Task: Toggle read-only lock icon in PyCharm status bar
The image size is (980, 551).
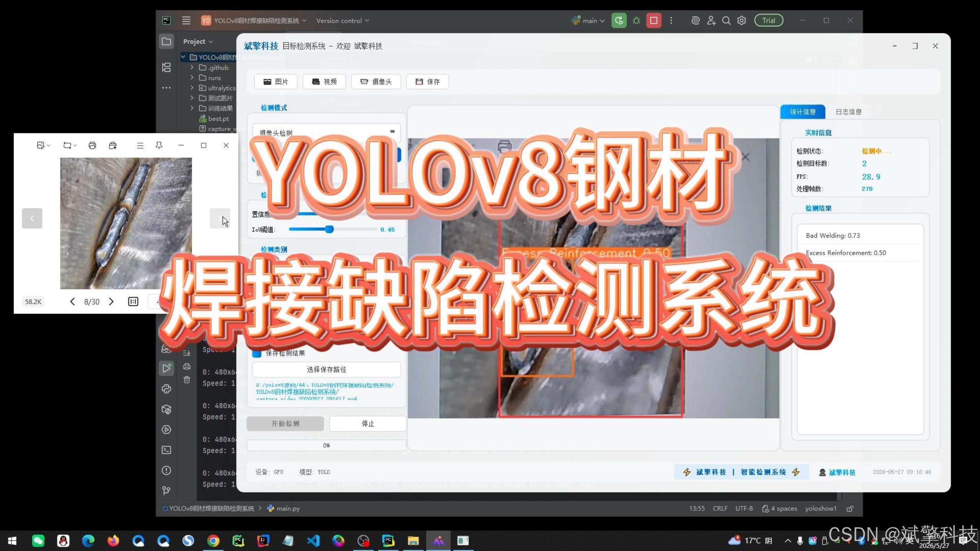Action: 850,509
